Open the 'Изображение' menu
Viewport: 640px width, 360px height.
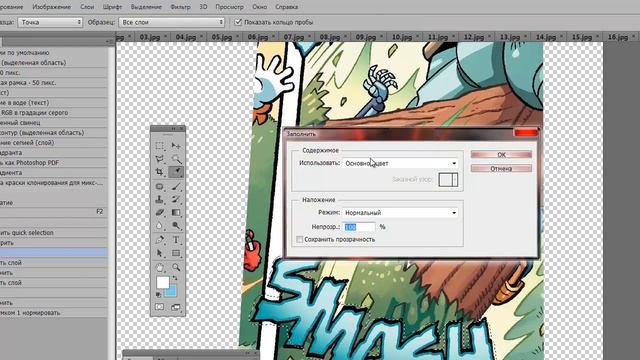point(51,7)
